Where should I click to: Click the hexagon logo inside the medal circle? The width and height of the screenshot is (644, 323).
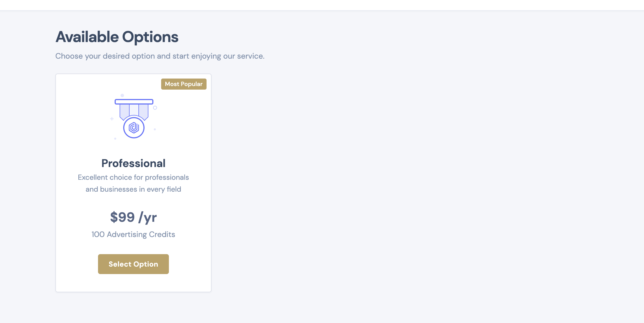pos(134,128)
